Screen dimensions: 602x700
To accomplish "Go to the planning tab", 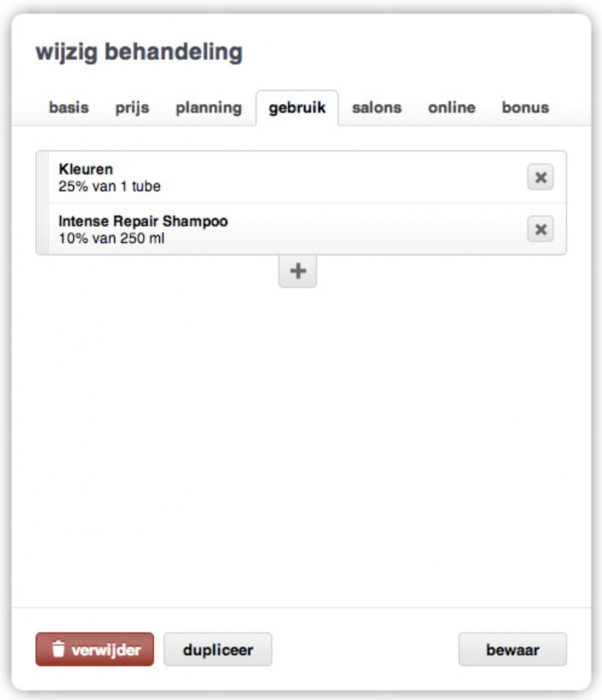I will click(x=208, y=107).
